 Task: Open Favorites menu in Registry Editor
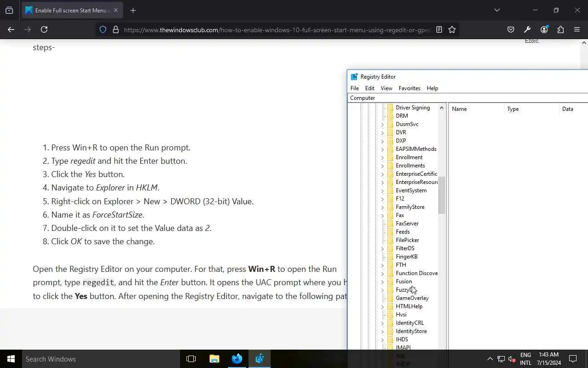pos(409,88)
